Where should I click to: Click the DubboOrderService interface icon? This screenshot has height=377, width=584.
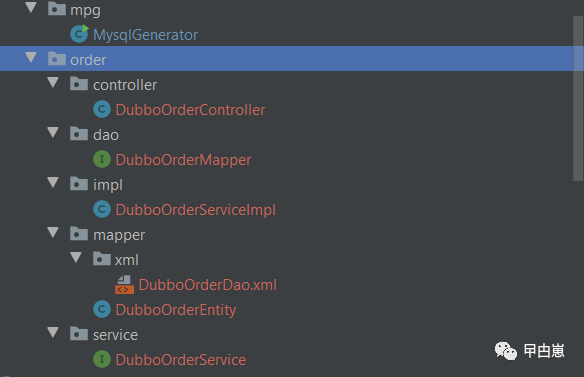(x=102, y=359)
